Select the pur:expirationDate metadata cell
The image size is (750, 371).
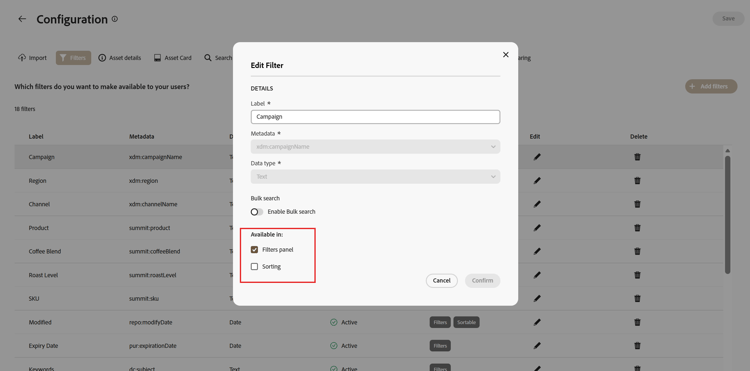(154, 346)
